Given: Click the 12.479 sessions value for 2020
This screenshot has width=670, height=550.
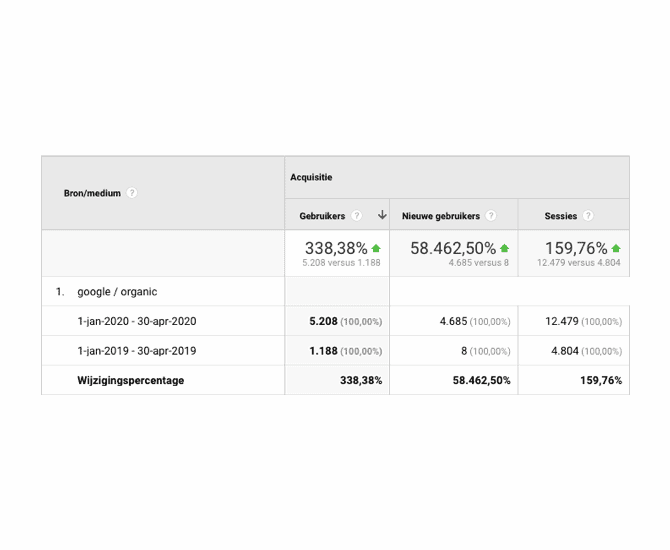Looking at the screenshot, I should [x=562, y=322].
